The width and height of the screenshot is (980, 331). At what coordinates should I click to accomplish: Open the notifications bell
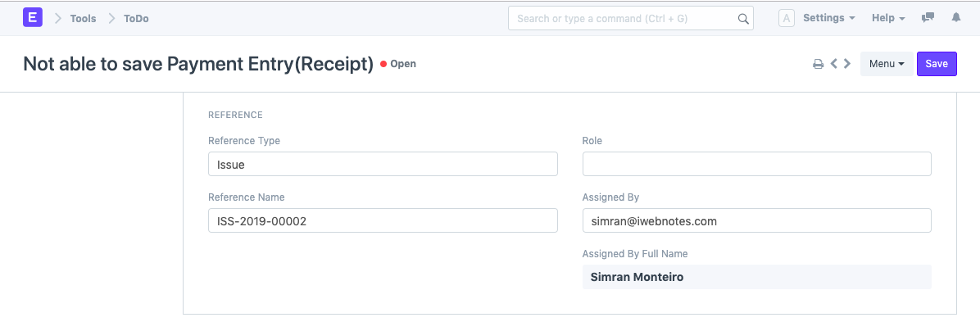click(x=955, y=18)
